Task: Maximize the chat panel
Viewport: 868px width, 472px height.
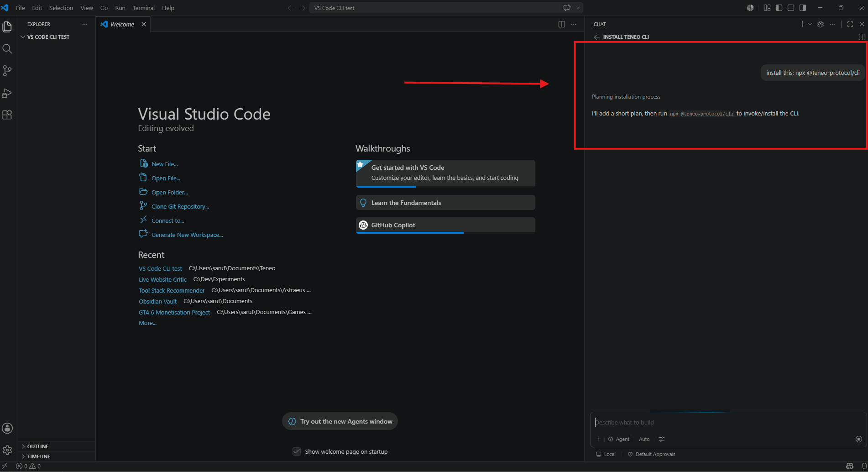Action: tap(850, 24)
